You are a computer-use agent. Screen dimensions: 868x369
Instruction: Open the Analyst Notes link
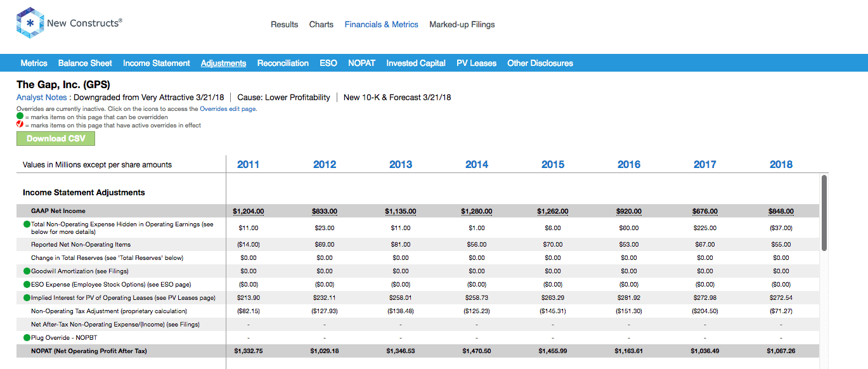tap(41, 97)
